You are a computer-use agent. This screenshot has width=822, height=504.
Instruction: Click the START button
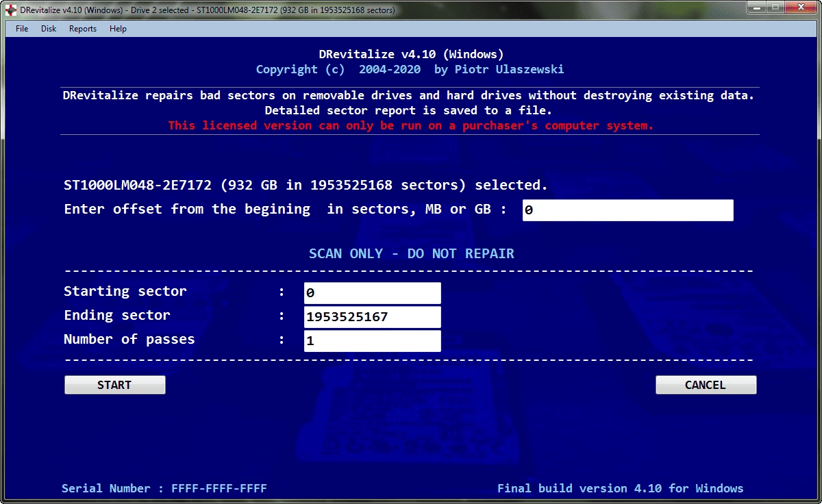tap(114, 385)
